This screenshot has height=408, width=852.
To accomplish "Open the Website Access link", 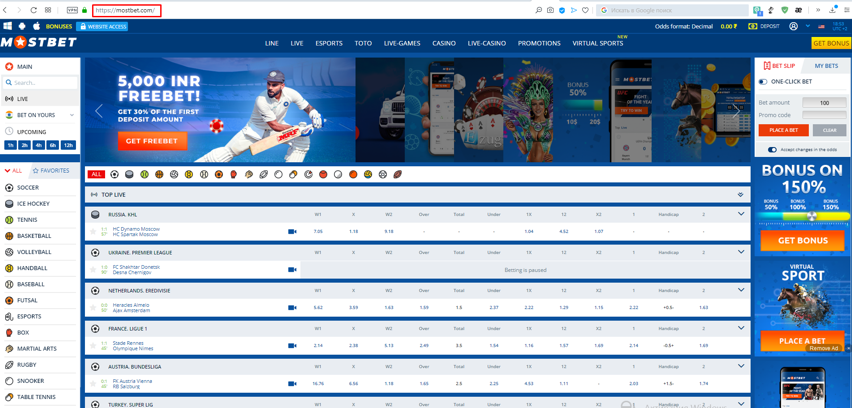I will [102, 26].
